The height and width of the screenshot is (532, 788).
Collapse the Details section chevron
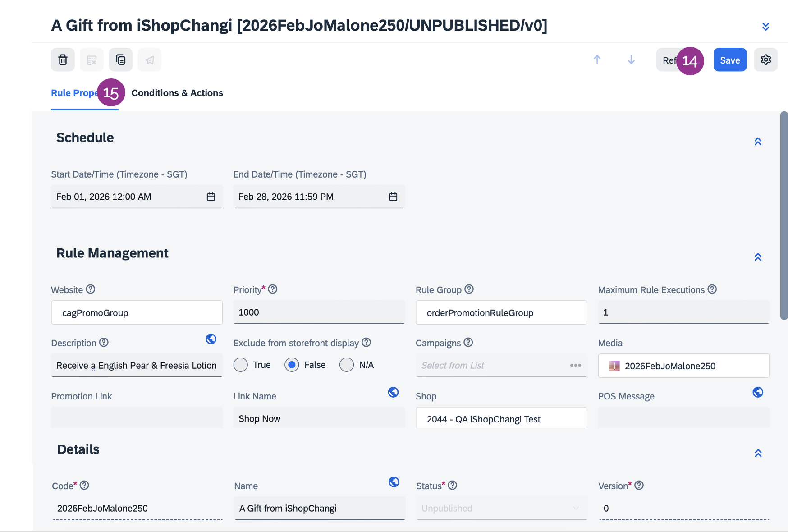[758, 453]
